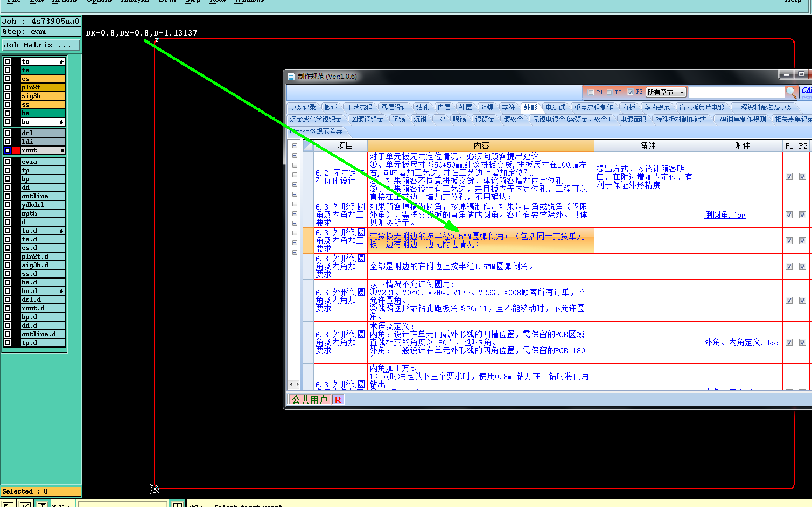Click the 备注 column header
The width and height of the screenshot is (812, 507).
(x=648, y=145)
